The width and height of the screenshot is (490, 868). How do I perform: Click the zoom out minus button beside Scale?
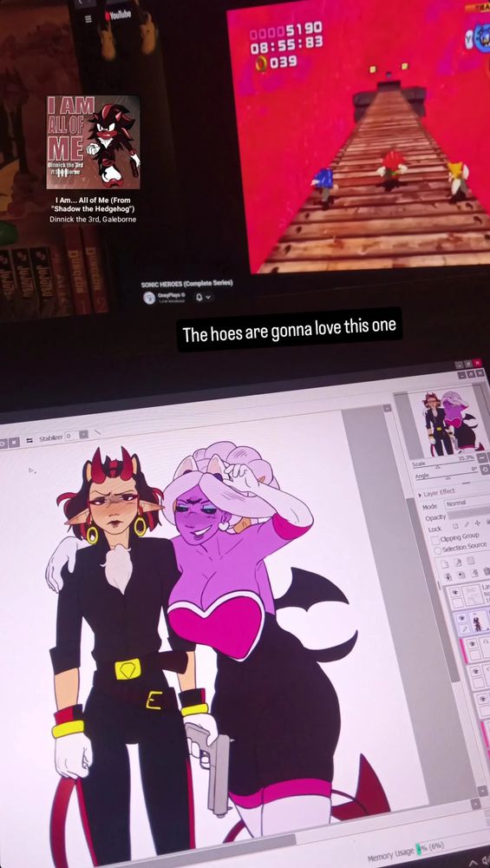[482, 458]
